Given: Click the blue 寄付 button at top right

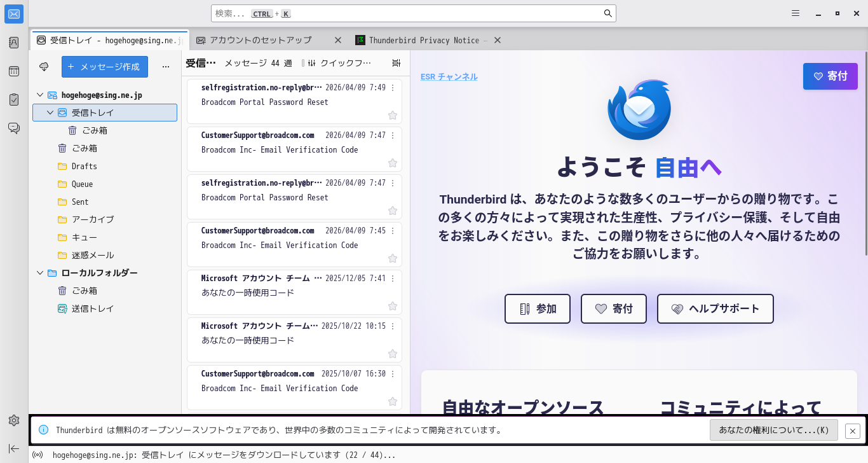Looking at the screenshot, I should (831, 76).
